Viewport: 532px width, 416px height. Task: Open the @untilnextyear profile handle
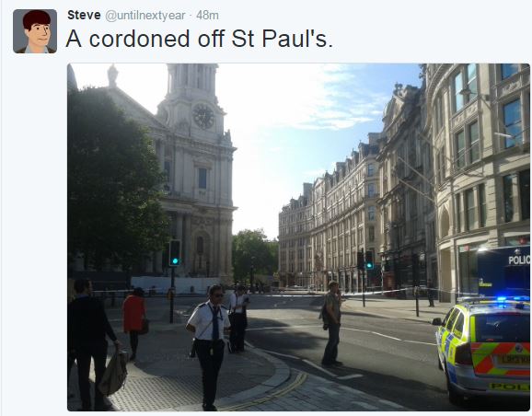[145, 16]
